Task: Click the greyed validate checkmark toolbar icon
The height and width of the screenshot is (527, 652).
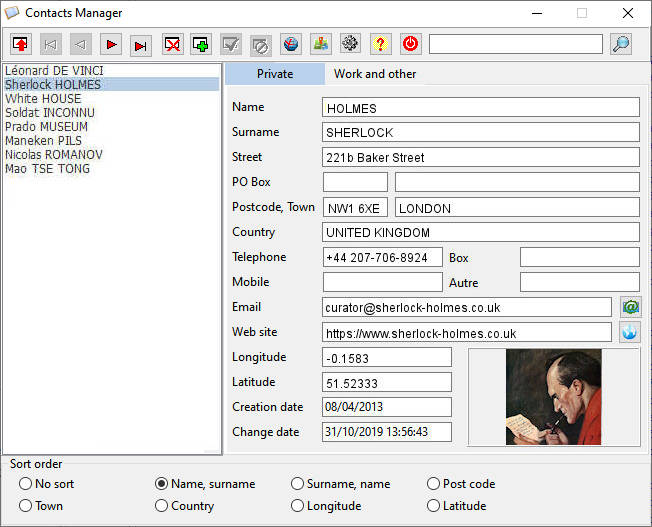Action: coord(231,44)
